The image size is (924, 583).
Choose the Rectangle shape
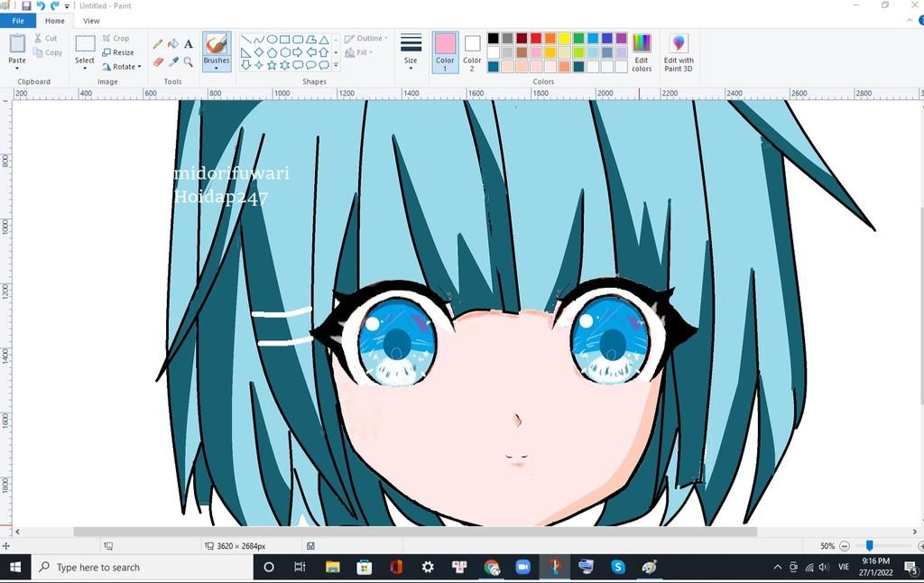pos(284,40)
